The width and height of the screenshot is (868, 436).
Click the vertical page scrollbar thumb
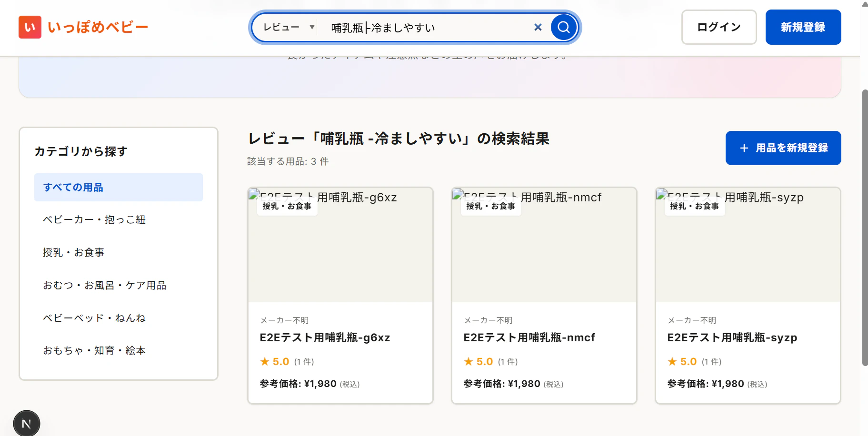point(865,228)
